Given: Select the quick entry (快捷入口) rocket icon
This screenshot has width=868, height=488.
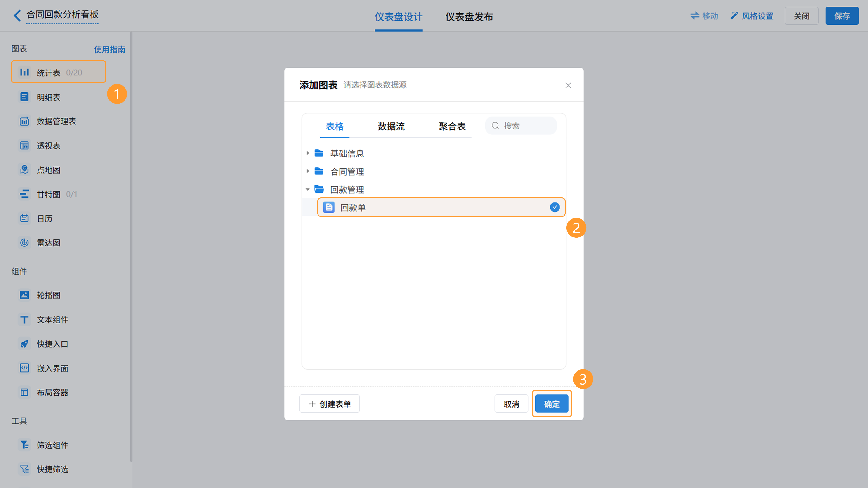Looking at the screenshot, I should 24,344.
